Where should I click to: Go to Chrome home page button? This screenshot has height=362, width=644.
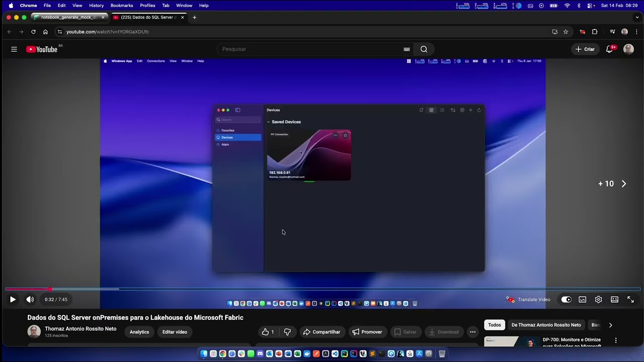tap(45, 32)
